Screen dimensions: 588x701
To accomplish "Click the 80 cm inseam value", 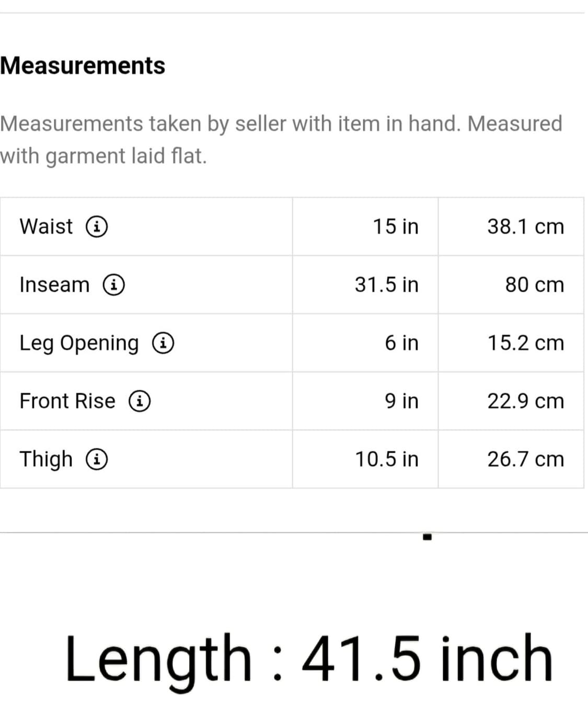I will tap(535, 285).
